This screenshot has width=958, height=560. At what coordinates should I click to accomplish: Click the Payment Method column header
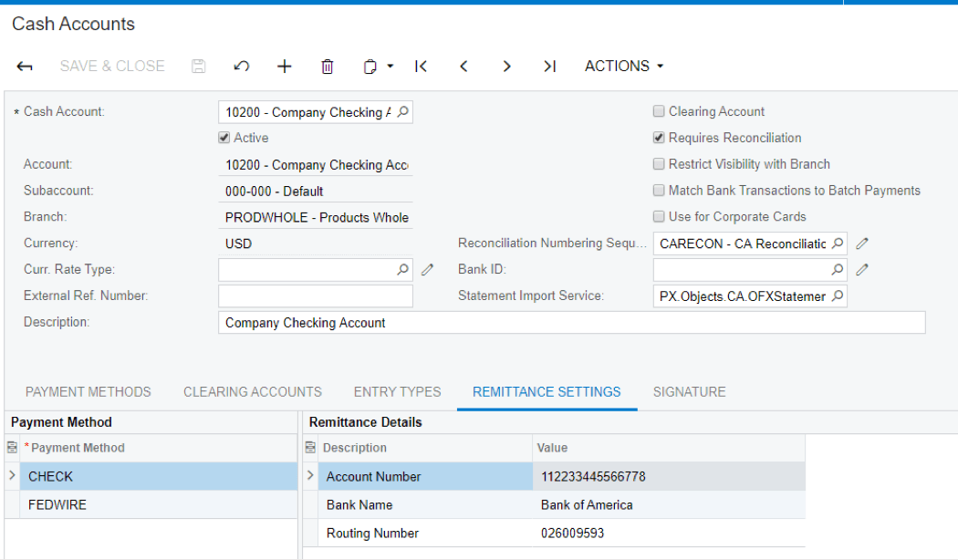(159, 448)
